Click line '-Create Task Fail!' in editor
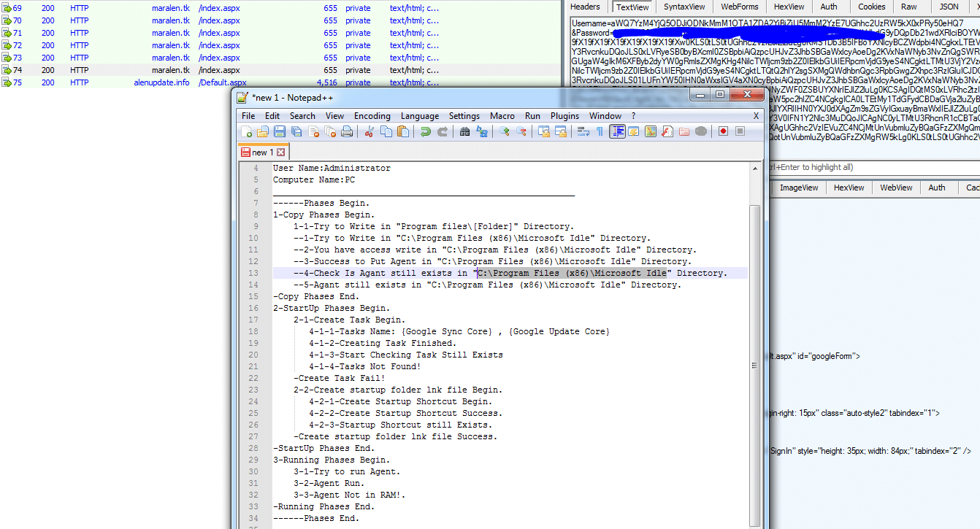Image resolution: width=980 pixels, height=529 pixels. point(339,378)
